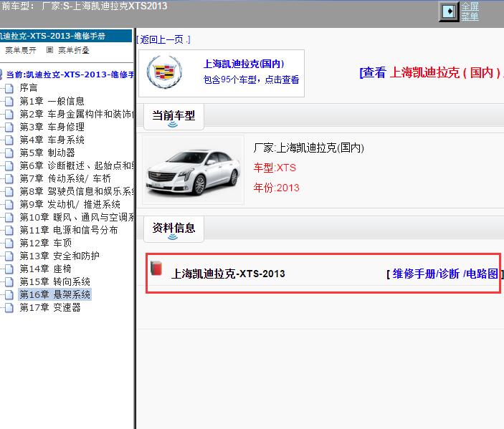Select the 当前车型 tab
Viewport: 504px width, 429px height.
pyautogui.click(x=173, y=117)
